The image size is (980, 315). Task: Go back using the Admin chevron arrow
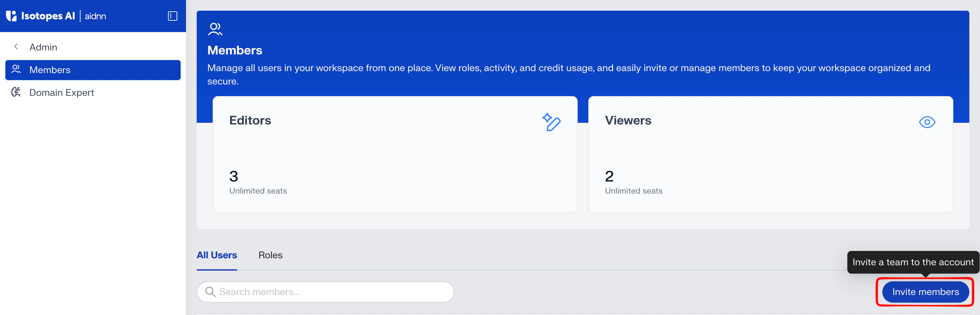click(x=16, y=46)
